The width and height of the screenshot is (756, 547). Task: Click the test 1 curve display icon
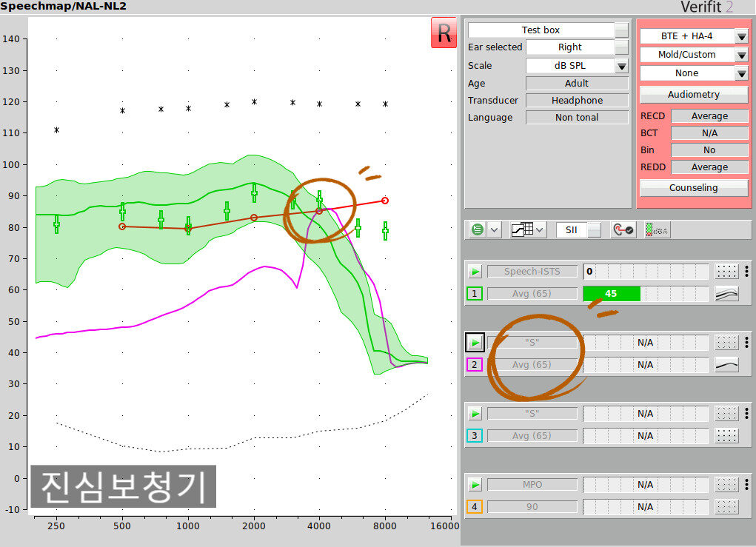[x=726, y=294]
